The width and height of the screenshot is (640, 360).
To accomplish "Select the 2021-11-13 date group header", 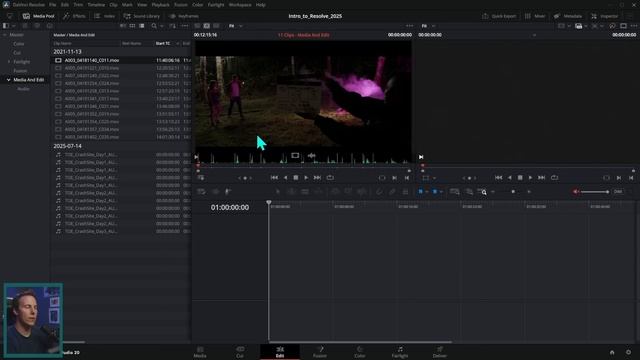I will click(x=67, y=52).
